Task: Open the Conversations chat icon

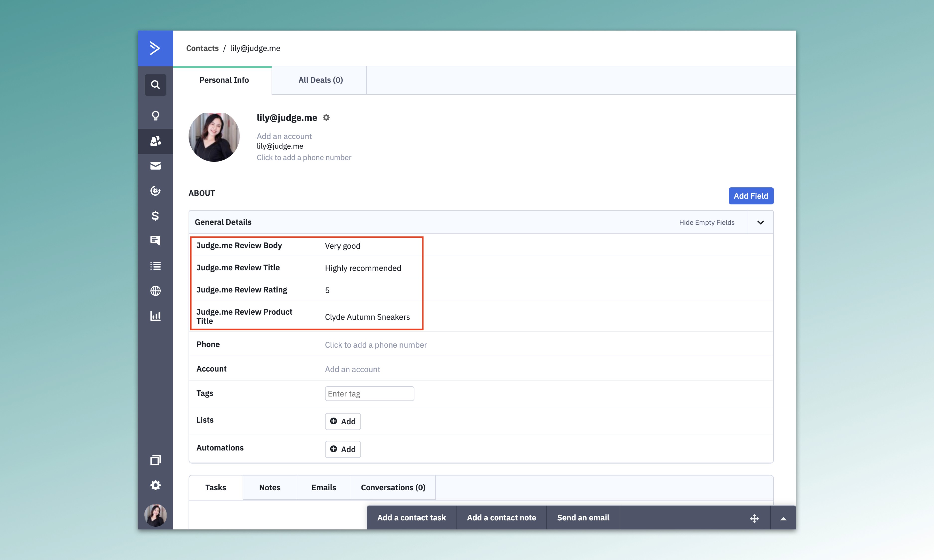Action: pos(155,240)
